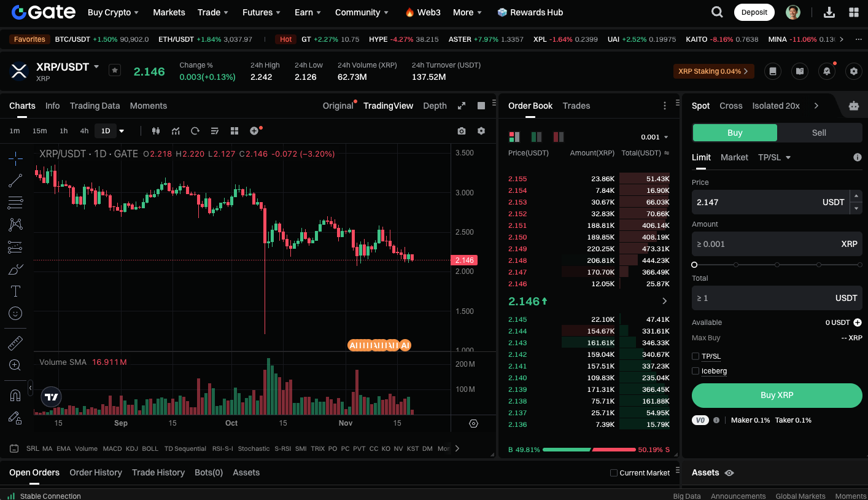Switch to the Trades tab
Image resolution: width=868 pixels, height=500 pixels.
point(576,106)
